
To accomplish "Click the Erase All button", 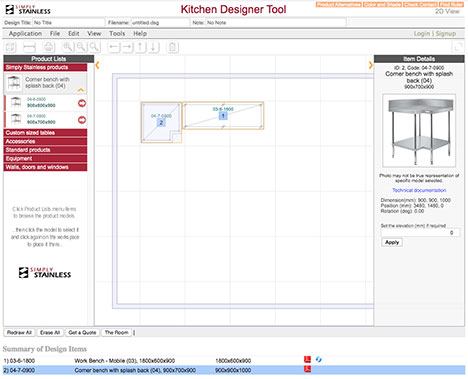I will tap(50, 332).
